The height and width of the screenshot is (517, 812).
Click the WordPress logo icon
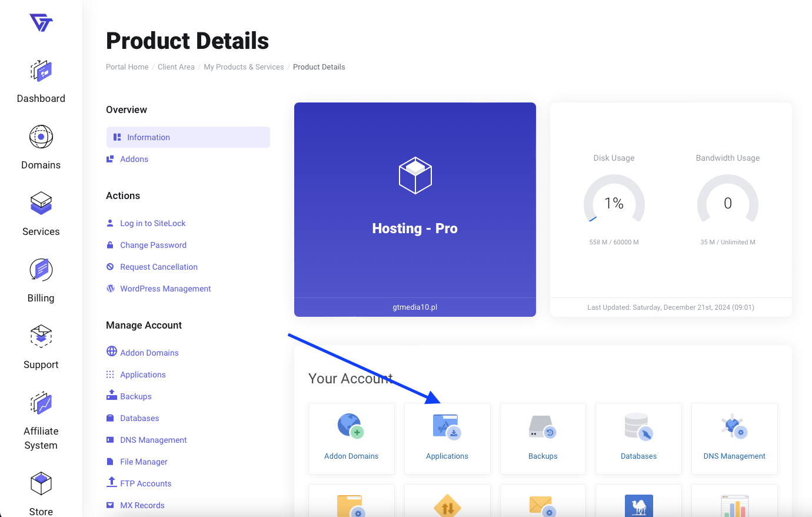[x=111, y=289]
